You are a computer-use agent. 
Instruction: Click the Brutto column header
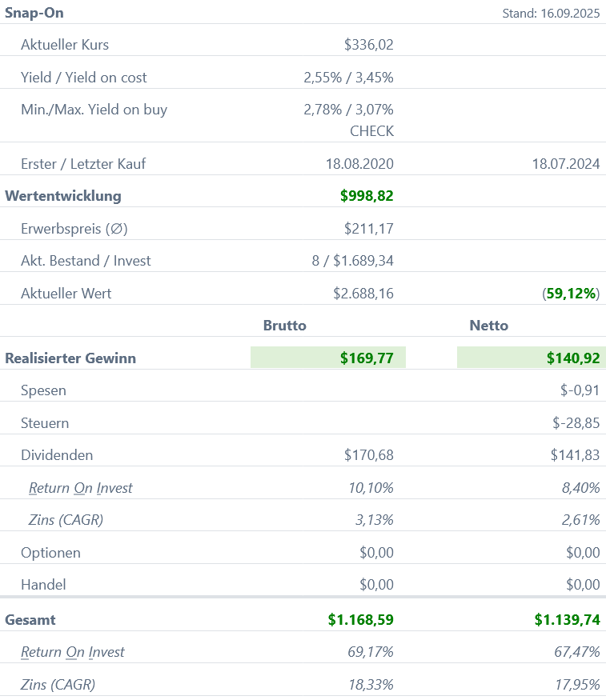pyautogui.click(x=285, y=326)
